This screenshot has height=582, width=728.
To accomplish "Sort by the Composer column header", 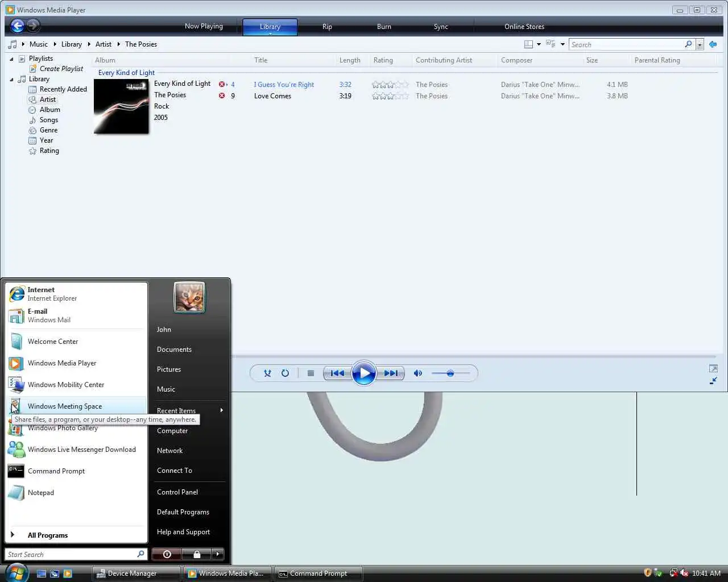I will tap(516, 60).
